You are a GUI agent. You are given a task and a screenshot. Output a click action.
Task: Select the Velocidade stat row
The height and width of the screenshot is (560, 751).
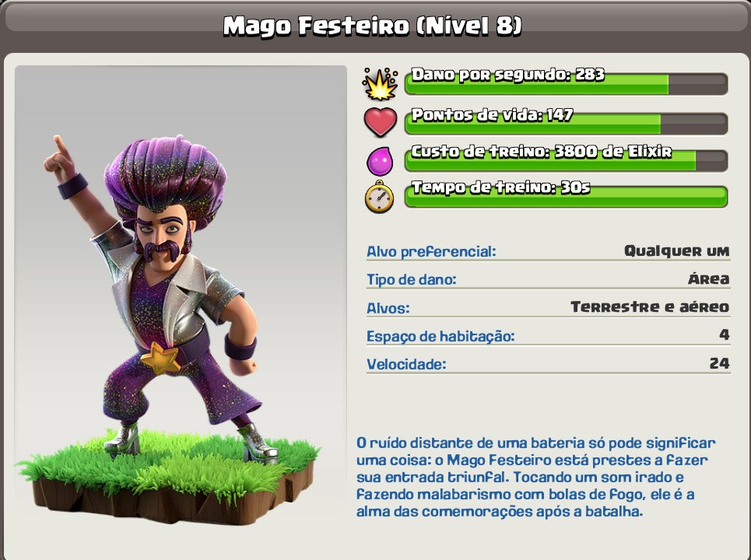pyautogui.click(x=548, y=364)
